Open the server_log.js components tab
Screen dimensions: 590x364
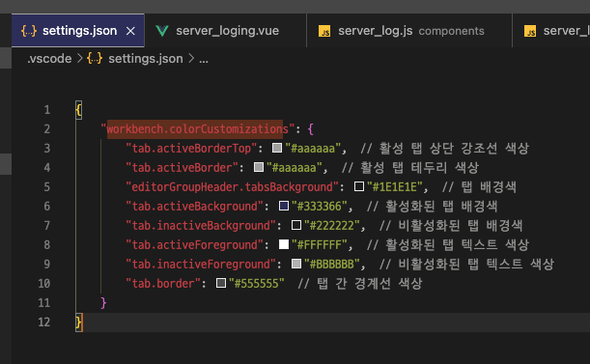point(409,31)
